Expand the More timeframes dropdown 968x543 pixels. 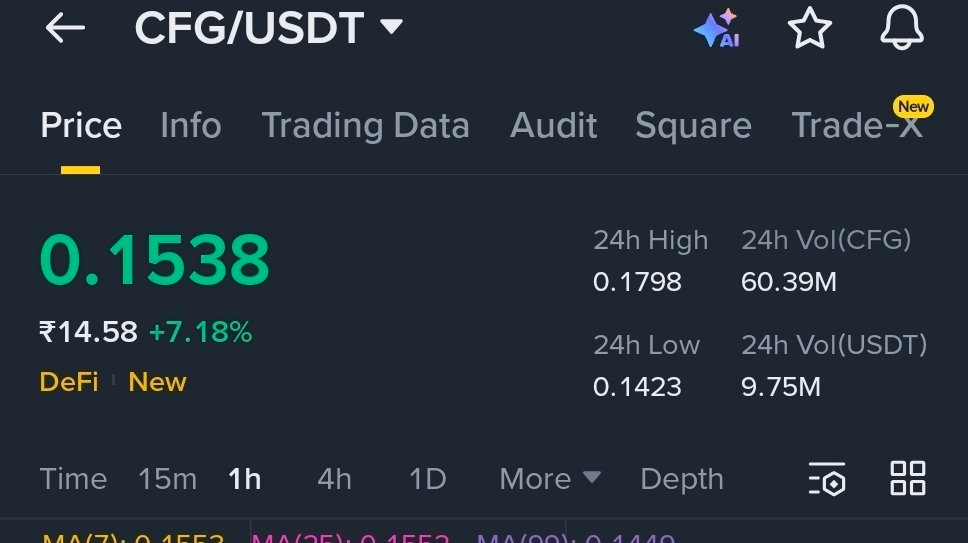tap(549, 479)
